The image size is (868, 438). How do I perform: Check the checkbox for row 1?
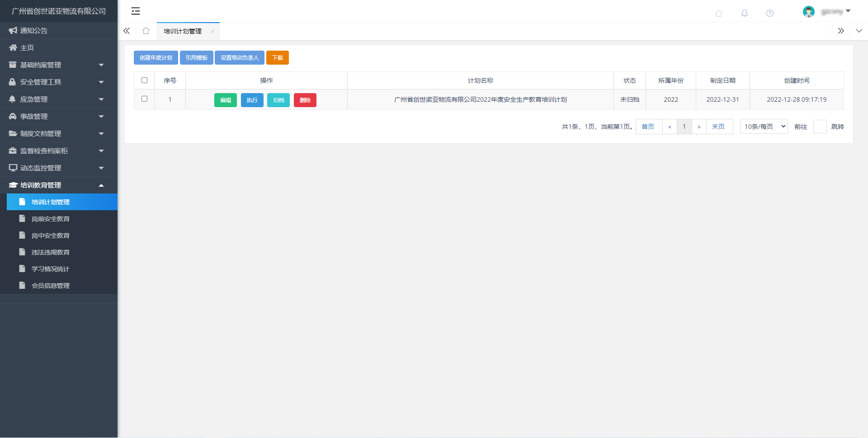[x=144, y=99]
